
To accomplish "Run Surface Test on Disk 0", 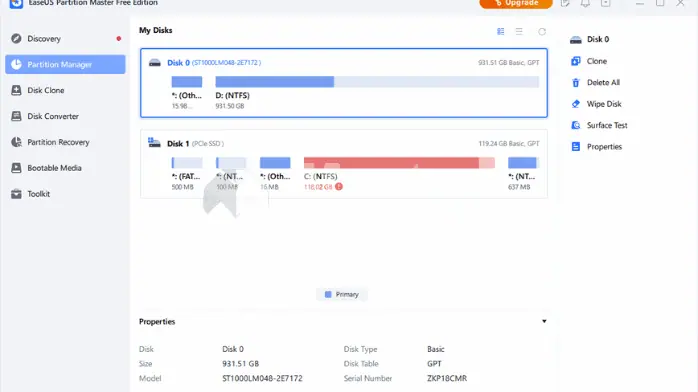I will click(607, 125).
